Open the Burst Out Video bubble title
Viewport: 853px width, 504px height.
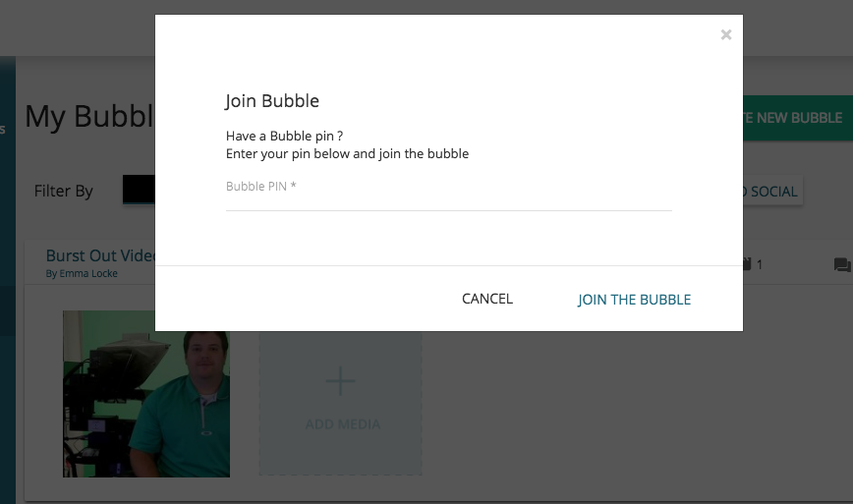coord(100,255)
